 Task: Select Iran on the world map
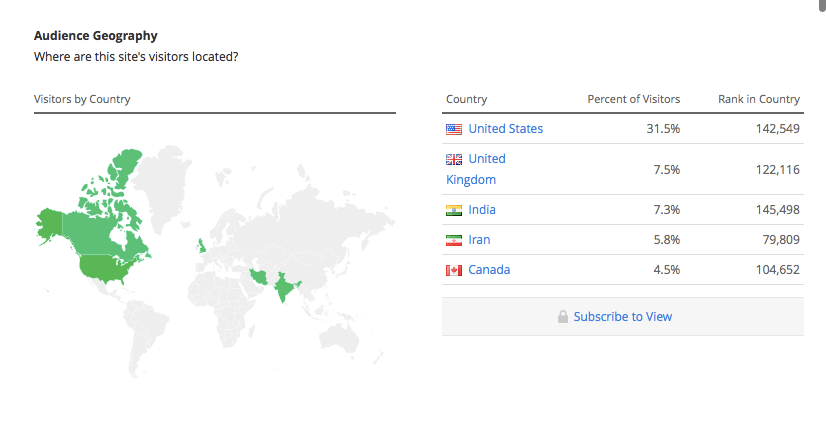tap(259, 275)
